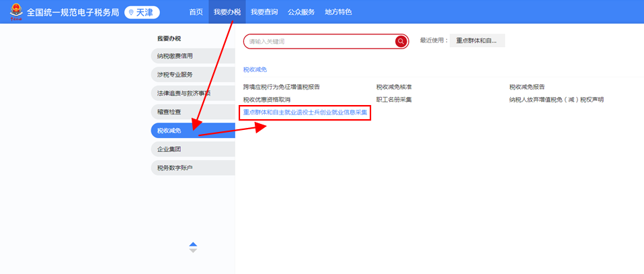Open the 我要查询 tab
Viewport: 644px width, 274px height.
pos(264,12)
